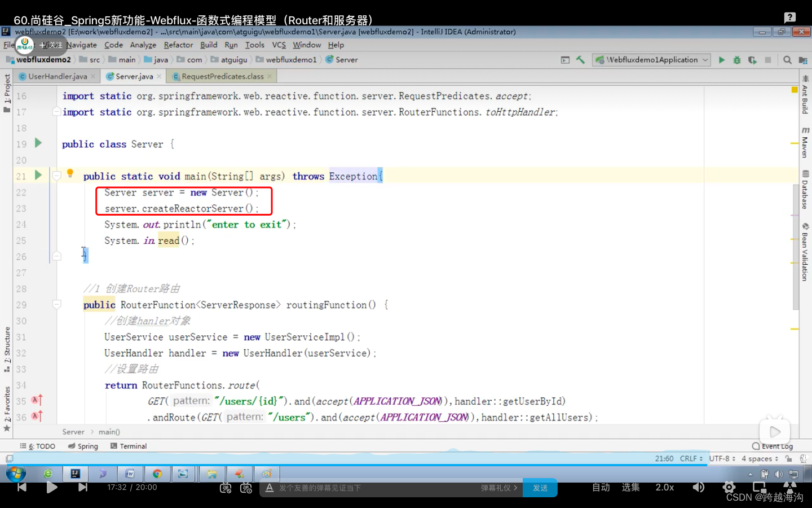The height and width of the screenshot is (508, 812).
Task: Click the picture-in-picture player icon
Action: (760, 487)
